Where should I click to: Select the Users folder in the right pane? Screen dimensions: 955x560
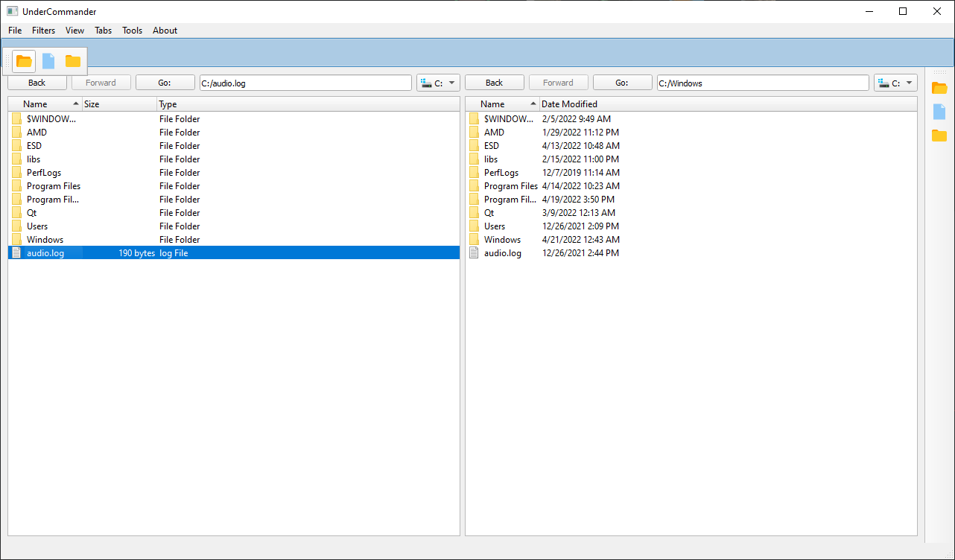[x=494, y=226]
